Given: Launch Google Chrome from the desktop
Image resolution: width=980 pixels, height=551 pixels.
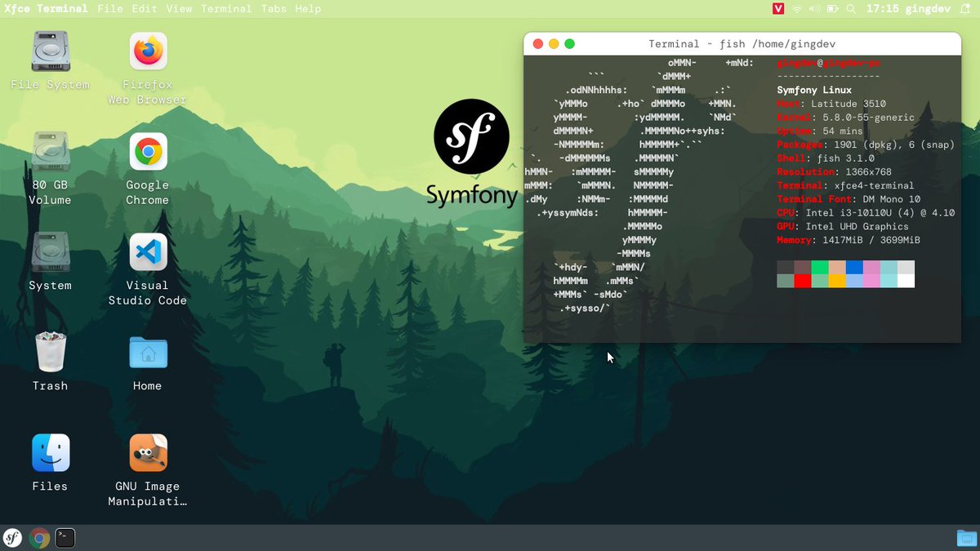Looking at the screenshot, I should pos(148,152).
